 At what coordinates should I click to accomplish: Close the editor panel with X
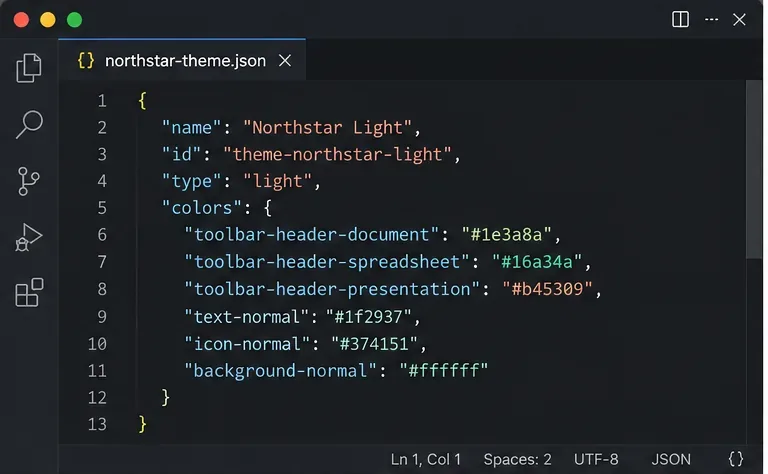[x=739, y=20]
